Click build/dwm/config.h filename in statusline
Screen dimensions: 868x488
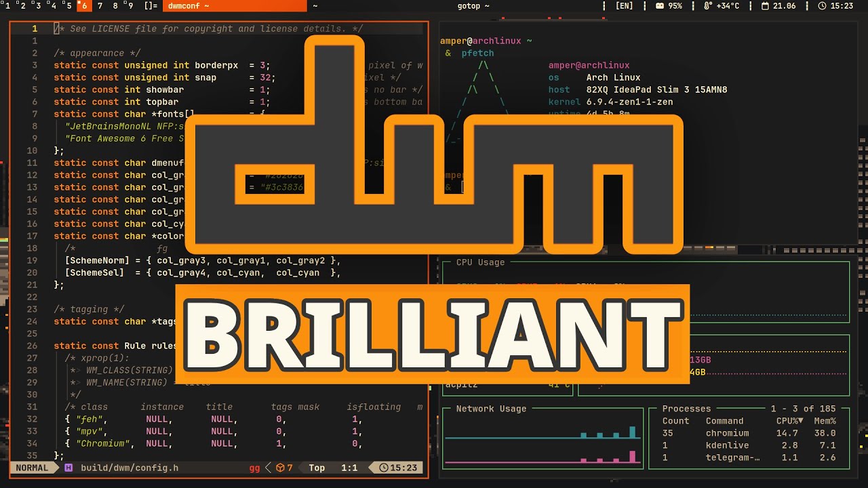click(130, 468)
